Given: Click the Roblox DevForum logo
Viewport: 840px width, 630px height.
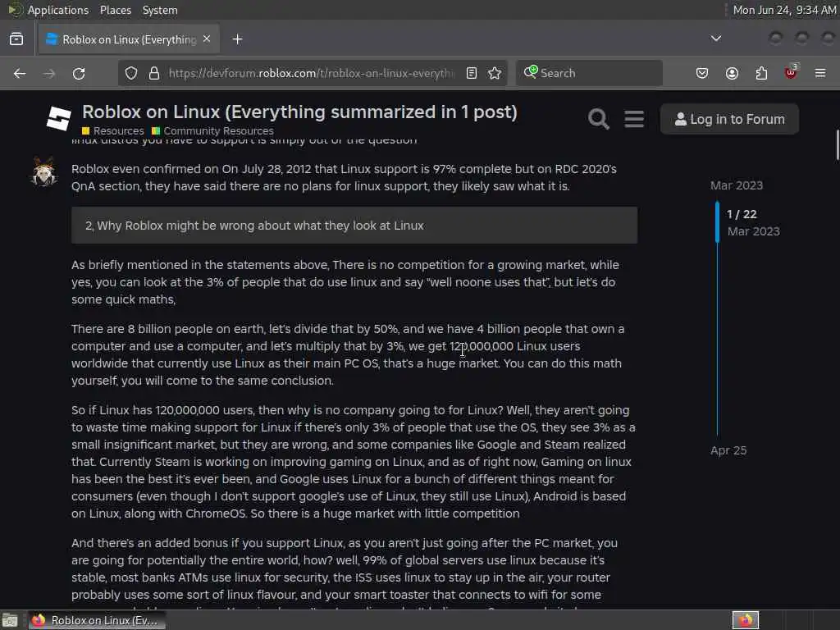Looking at the screenshot, I should point(58,118).
